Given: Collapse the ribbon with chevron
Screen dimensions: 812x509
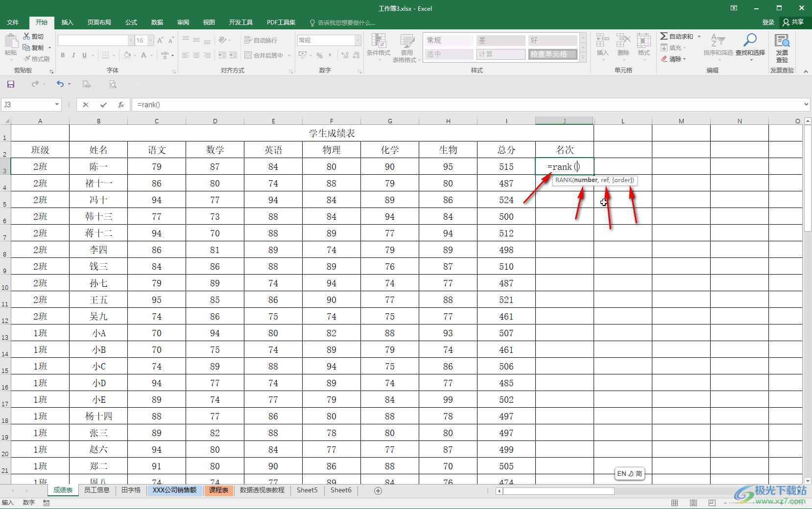Looking at the screenshot, I should coord(806,71).
